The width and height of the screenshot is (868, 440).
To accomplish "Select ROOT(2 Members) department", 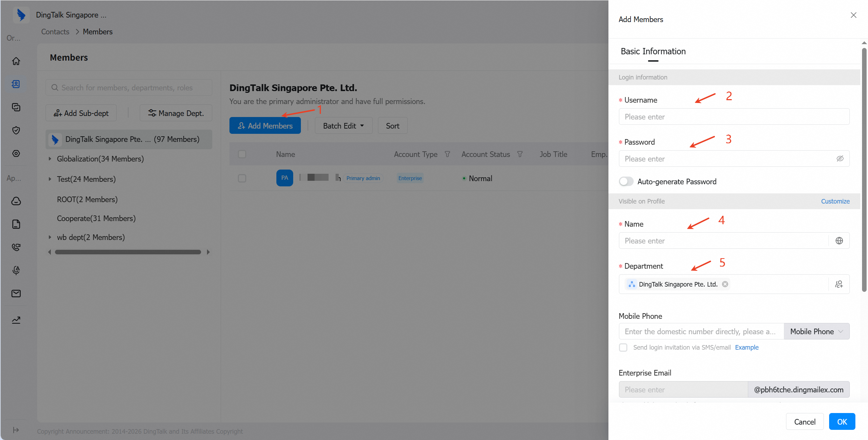I will [x=87, y=199].
